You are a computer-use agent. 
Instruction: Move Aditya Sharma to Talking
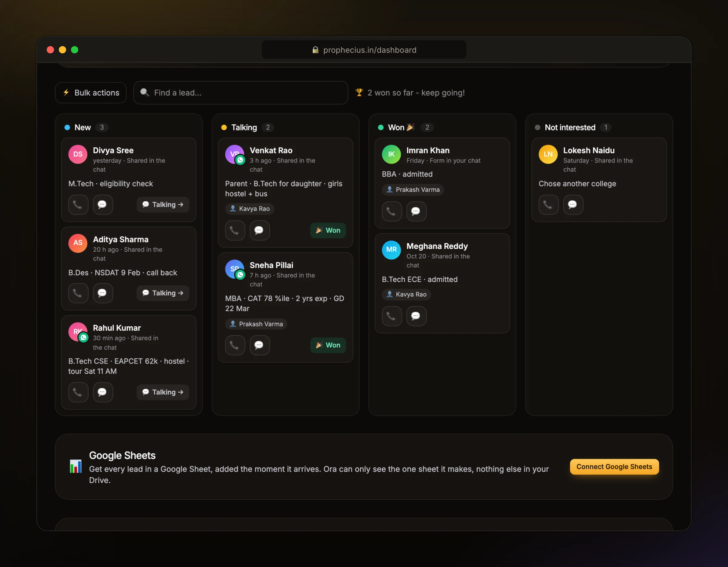[x=163, y=293]
